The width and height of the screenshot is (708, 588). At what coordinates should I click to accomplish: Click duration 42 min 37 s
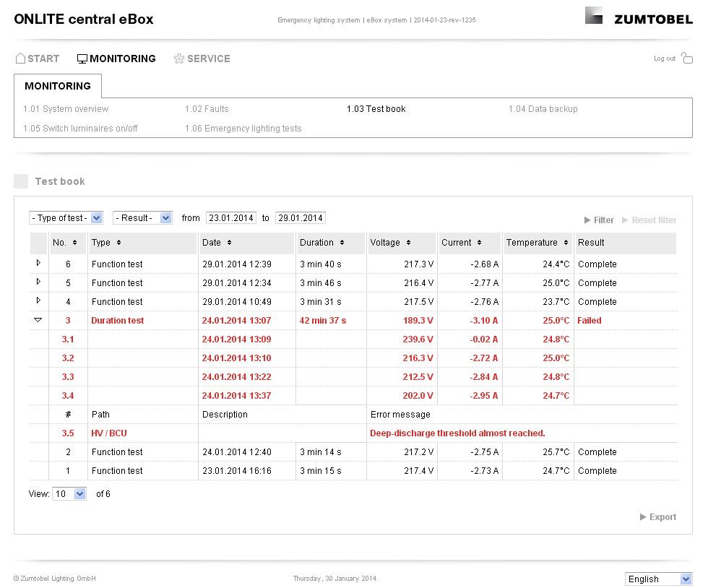pyautogui.click(x=323, y=320)
